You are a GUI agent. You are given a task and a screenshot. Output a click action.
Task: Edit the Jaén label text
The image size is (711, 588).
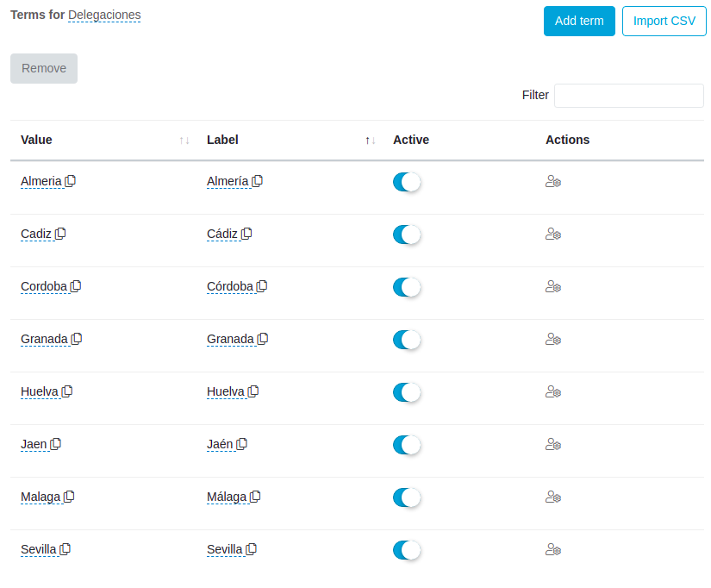(220, 444)
